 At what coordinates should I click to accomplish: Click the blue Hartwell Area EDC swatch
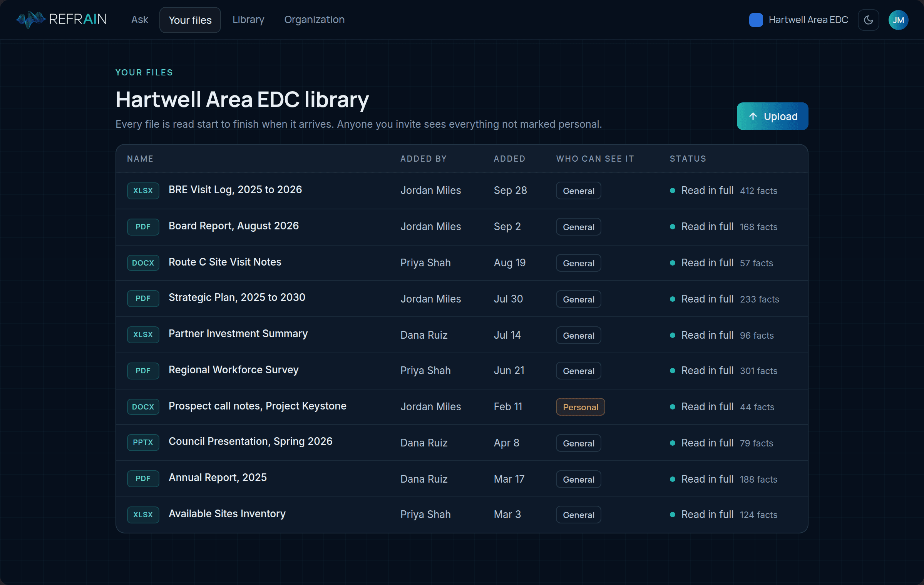(x=756, y=20)
